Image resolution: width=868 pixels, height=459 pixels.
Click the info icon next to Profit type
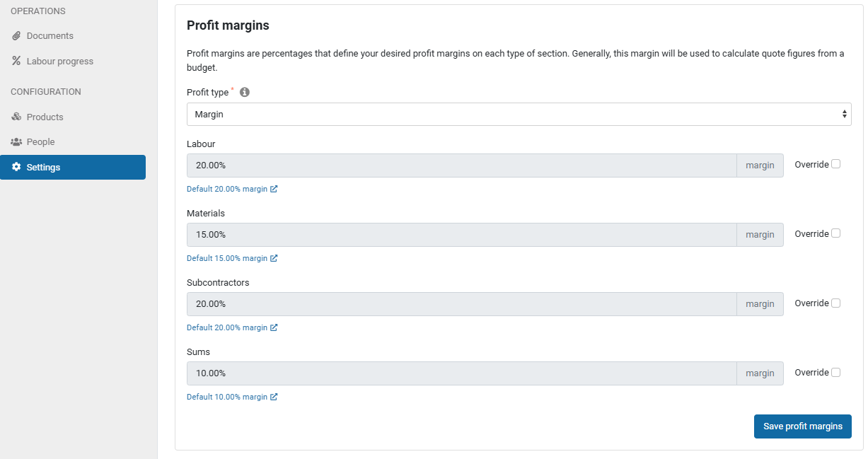tap(245, 93)
